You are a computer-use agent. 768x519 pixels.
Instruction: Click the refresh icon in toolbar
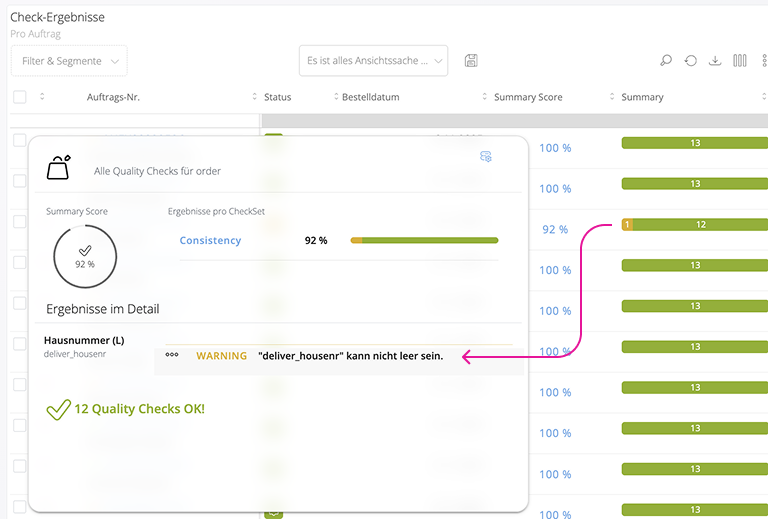[x=690, y=61]
